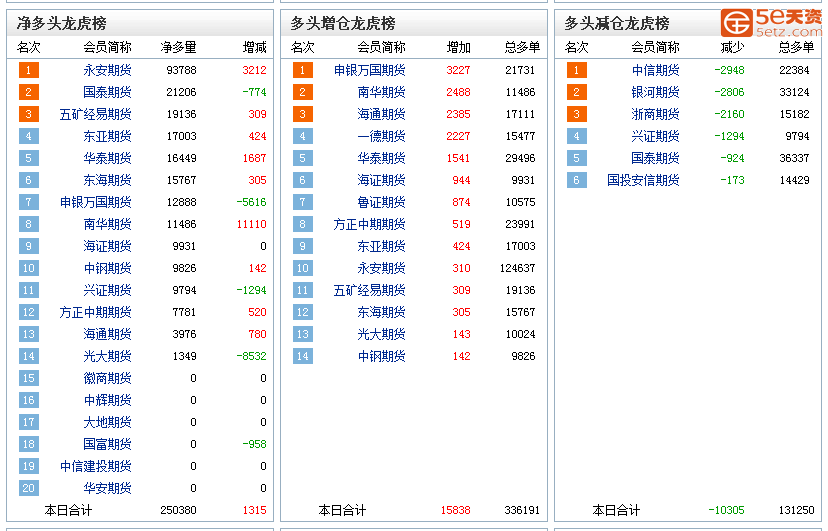
Task: Select increase total 15838
Action: [455, 510]
